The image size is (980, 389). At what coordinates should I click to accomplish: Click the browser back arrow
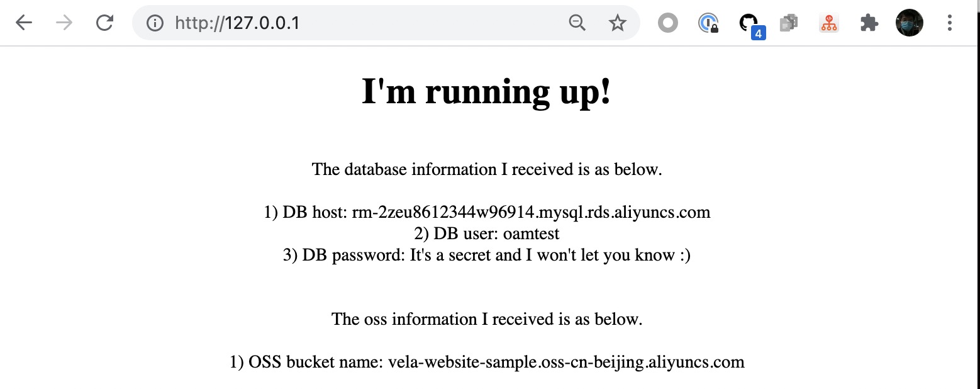pos(24,23)
